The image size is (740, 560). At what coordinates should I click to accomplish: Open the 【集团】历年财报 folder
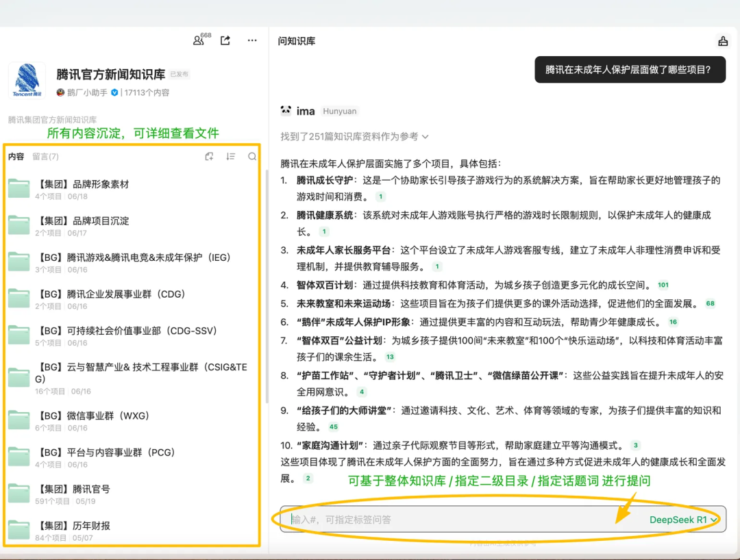click(73, 526)
